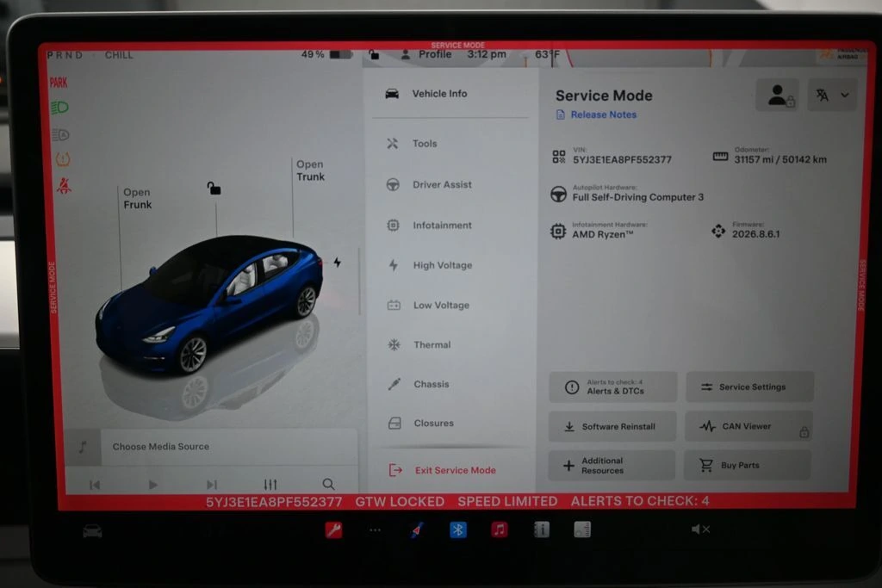Open Alerts & DTCs

coord(612,387)
